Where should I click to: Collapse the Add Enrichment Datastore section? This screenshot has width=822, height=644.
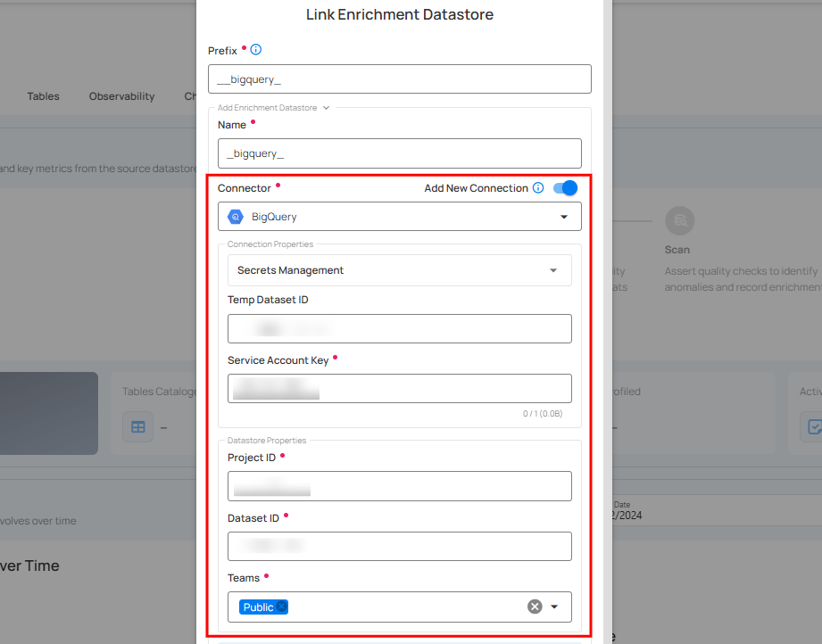click(324, 107)
